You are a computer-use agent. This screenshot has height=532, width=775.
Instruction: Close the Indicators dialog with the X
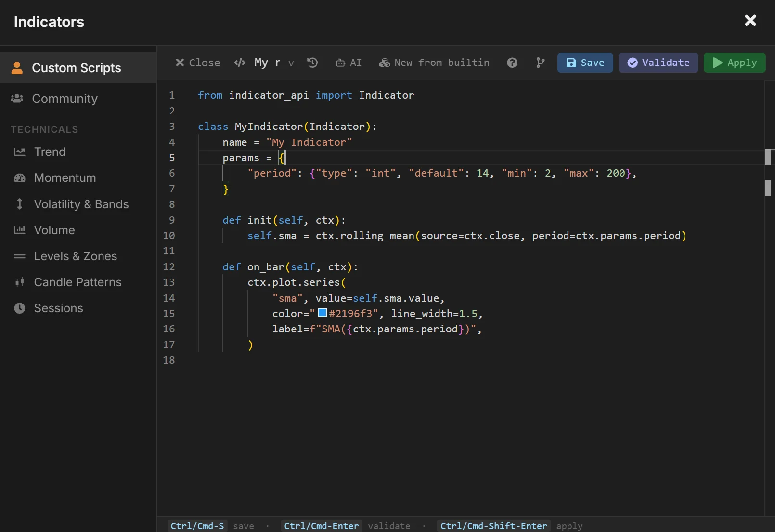[x=750, y=20]
